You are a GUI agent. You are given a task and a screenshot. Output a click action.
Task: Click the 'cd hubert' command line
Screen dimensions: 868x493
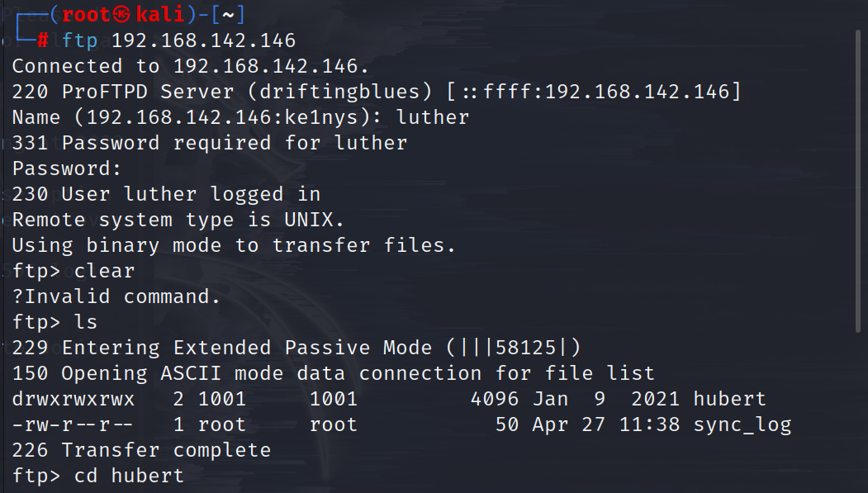coord(129,476)
